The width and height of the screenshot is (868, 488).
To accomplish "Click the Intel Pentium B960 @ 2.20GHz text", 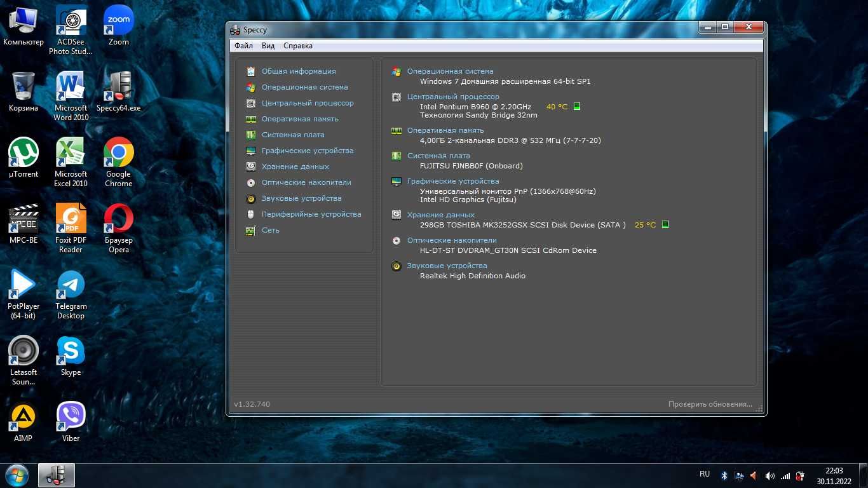I will click(x=475, y=107).
